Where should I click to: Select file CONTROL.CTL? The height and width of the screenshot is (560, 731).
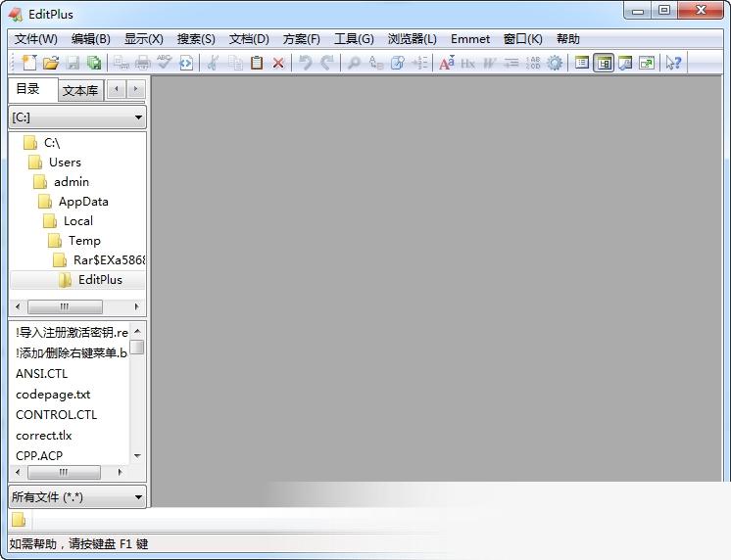(57, 415)
